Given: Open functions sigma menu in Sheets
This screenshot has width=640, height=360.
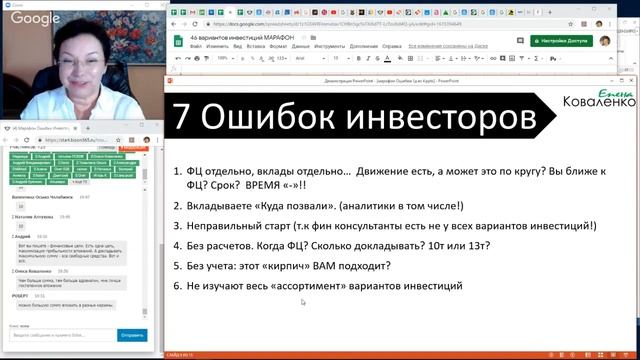Looking at the screenshot, I should (536, 59).
